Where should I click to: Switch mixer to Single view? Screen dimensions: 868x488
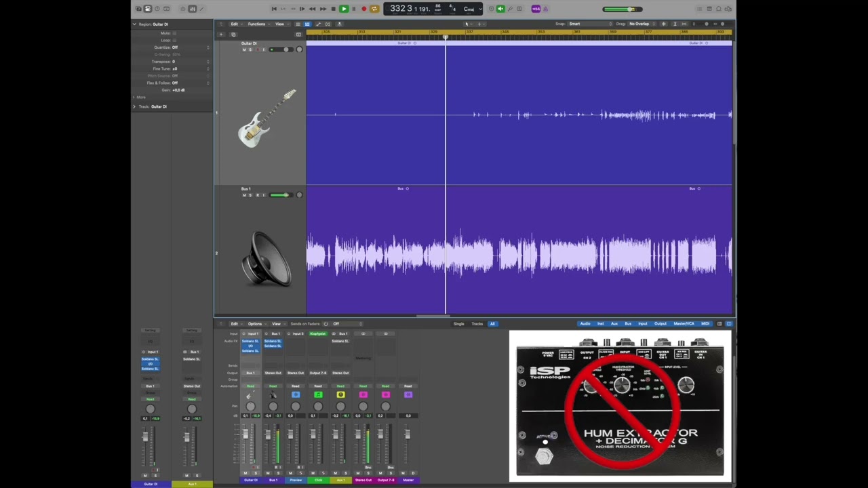click(x=459, y=324)
